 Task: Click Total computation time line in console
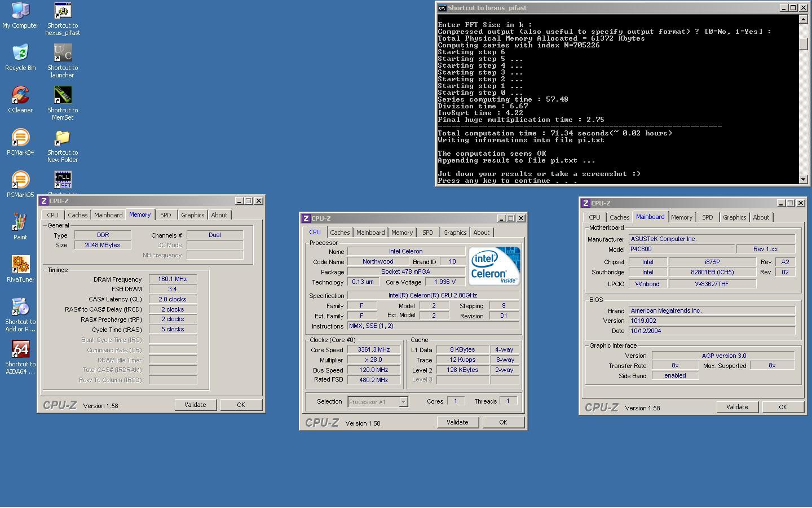(555, 133)
